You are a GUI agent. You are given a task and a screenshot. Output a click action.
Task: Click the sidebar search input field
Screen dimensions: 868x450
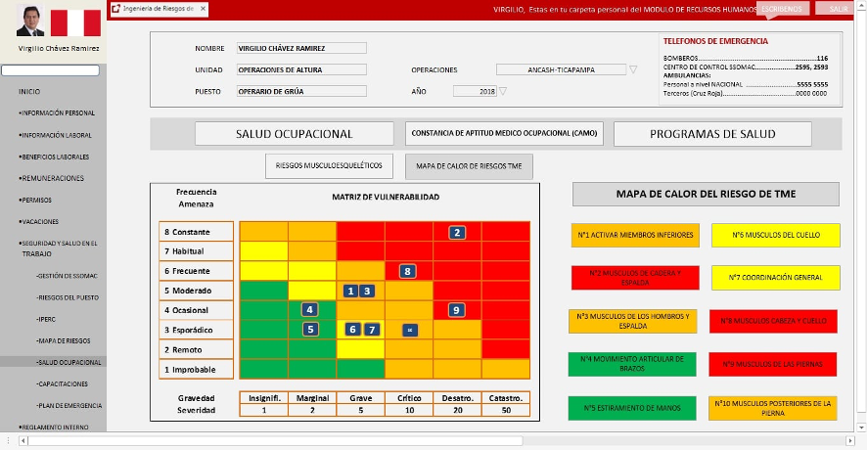pyautogui.click(x=51, y=70)
